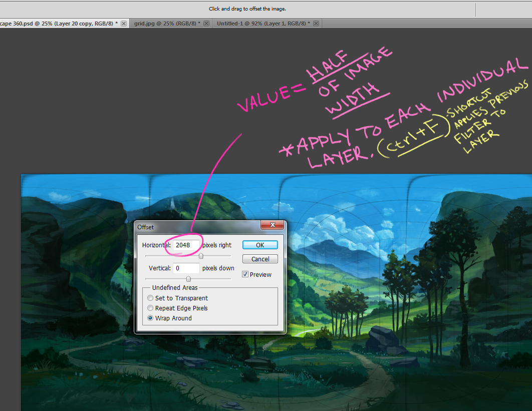532x411 pixels.
Task: Click the Vertical offset slider handle
Action: click(x=188, y=279)
